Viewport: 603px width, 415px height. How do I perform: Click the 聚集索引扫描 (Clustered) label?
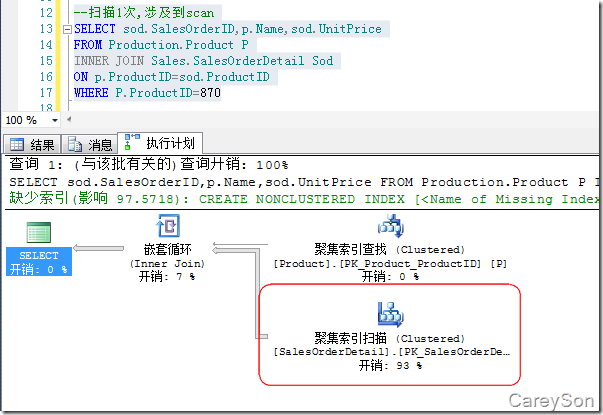(390, 338)
